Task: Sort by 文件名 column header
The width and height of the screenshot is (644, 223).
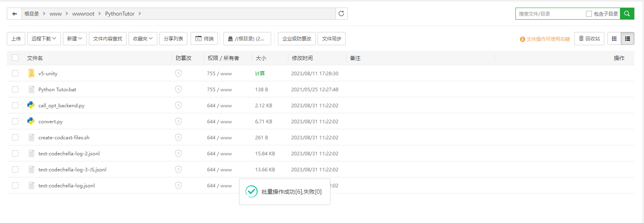Action: [x=35, y=58]
